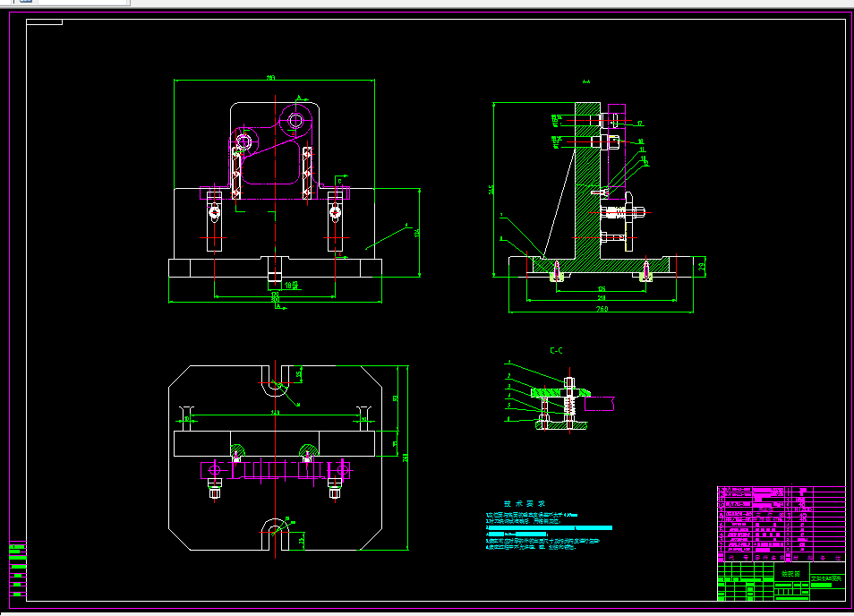This screenshot has height=616, width=854.
Task: Select the "技术要求" heading text
Action: [524, 504]
